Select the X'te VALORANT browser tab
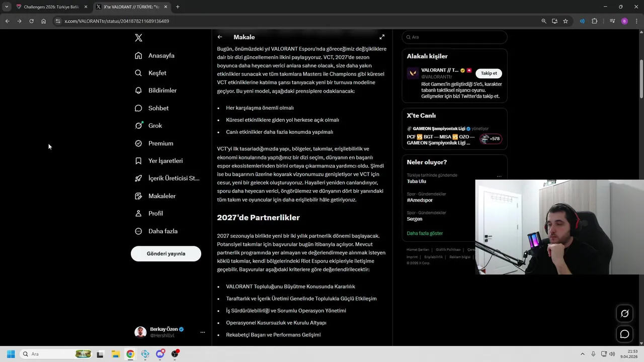 pyautogui.click(x=132, y=7)
